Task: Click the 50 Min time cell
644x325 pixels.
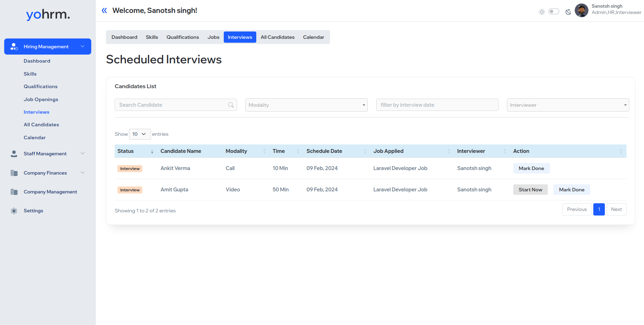Action: (x=280, y=190)
